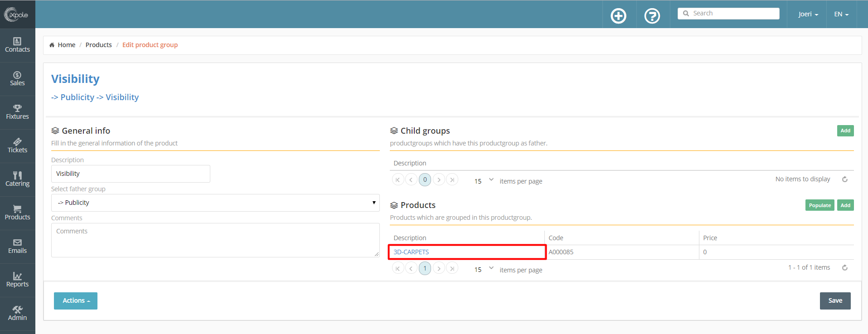Go to last page of Products grid
The height and width of the screenshot is (334, 868).
coord(452,268)
